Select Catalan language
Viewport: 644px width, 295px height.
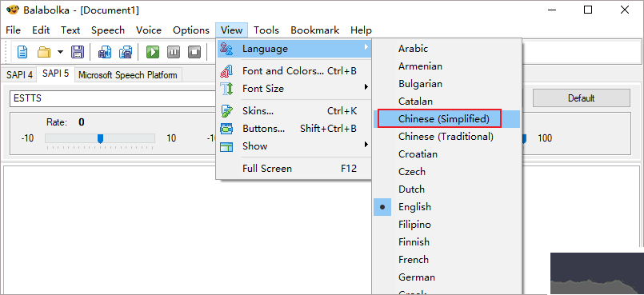[x=447, y=102]
